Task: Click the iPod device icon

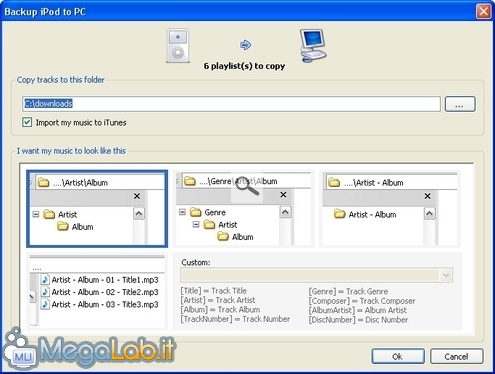Action: click(178, 46)
